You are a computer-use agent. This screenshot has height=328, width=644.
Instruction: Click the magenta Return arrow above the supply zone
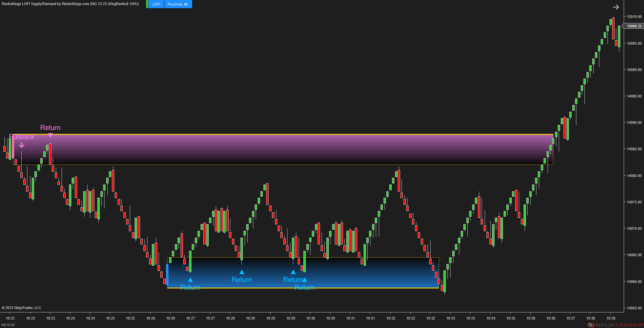(50, 134)
